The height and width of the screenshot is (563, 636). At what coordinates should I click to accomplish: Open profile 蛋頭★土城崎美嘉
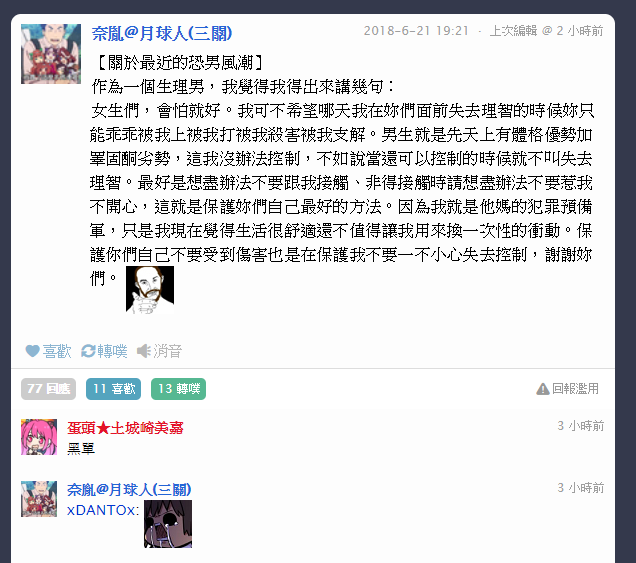click(125, 428)
